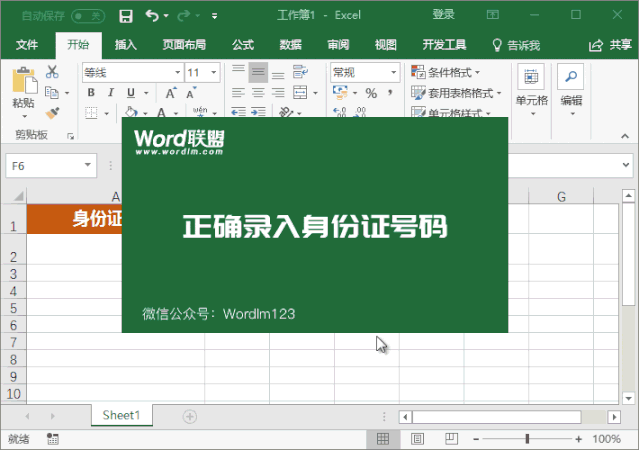Click the cell borders icon
Screen dimensions: 639x450
pyautogui.click(x=91, y=112)
